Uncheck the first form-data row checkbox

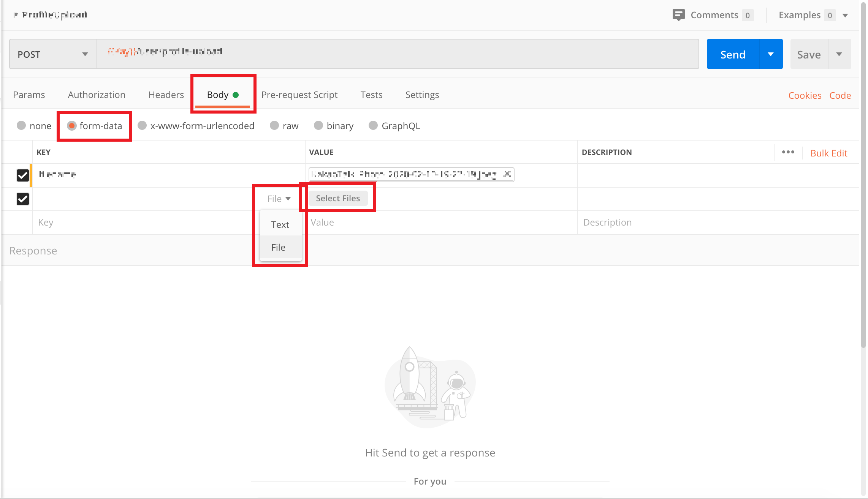click(x=23, y=175)
